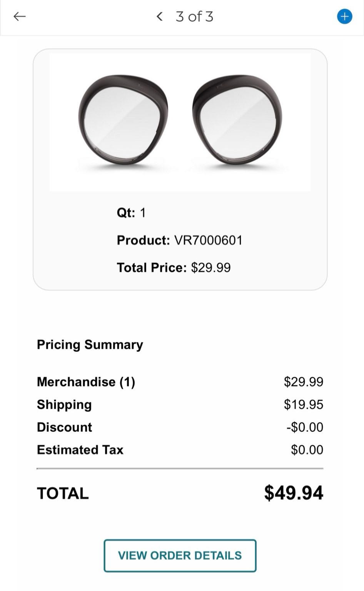Click the View Order Details button

tap(180, 555)
